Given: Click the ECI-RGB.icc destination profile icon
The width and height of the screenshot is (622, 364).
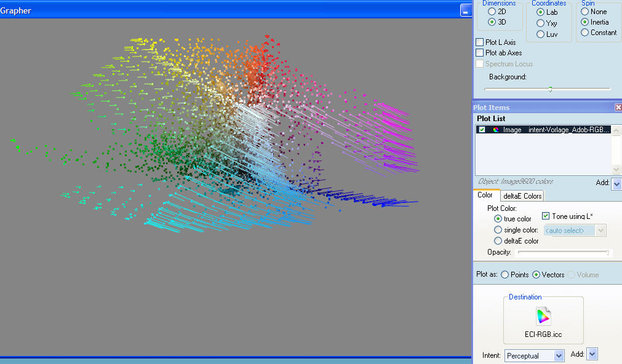Looking at the screenshot, I should click(x=543, y=317).
